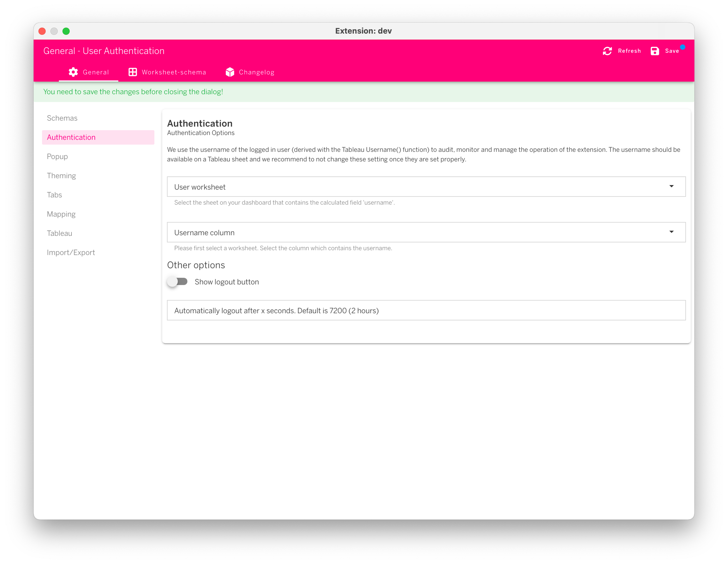This screenshot has height=564, width=728.
Task: Select Schemas in the sidebar
Action: click(62, 118)
